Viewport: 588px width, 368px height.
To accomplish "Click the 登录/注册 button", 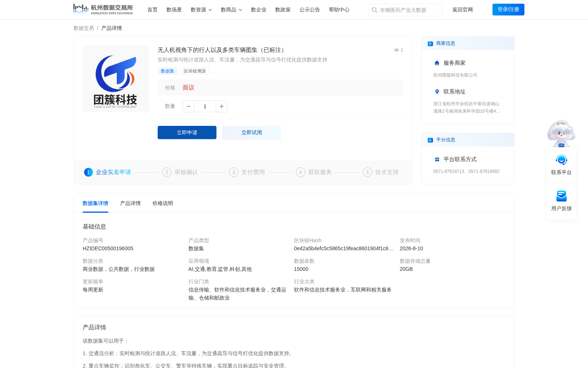I will [x=508, y=10].
